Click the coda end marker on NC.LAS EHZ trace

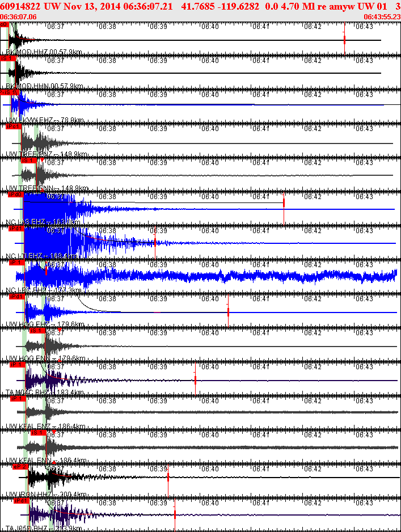(284, 209)
